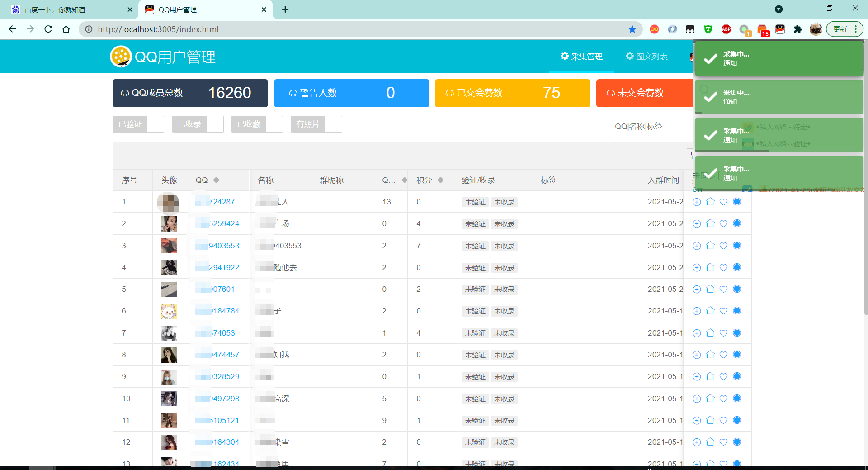Go to browser home page

66,29
